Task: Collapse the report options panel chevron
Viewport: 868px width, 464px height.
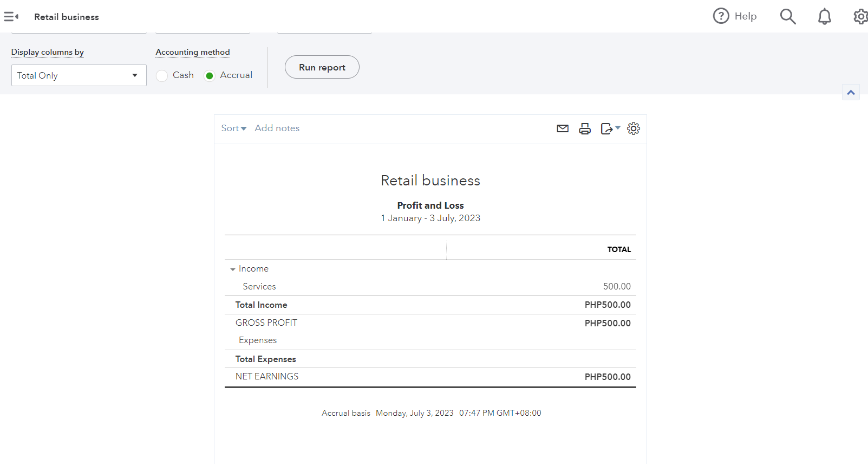Action: tap(851, 93)
